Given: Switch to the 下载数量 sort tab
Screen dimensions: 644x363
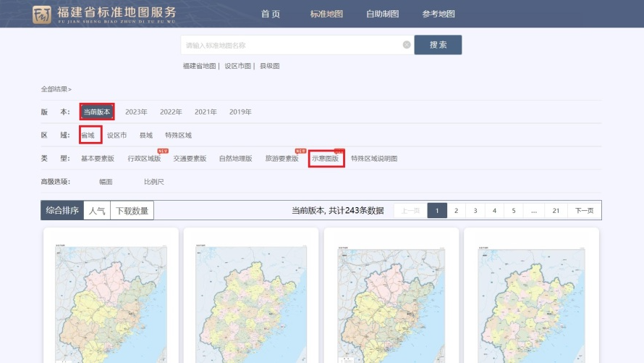Looking at the screenshot, I should 132,211.
